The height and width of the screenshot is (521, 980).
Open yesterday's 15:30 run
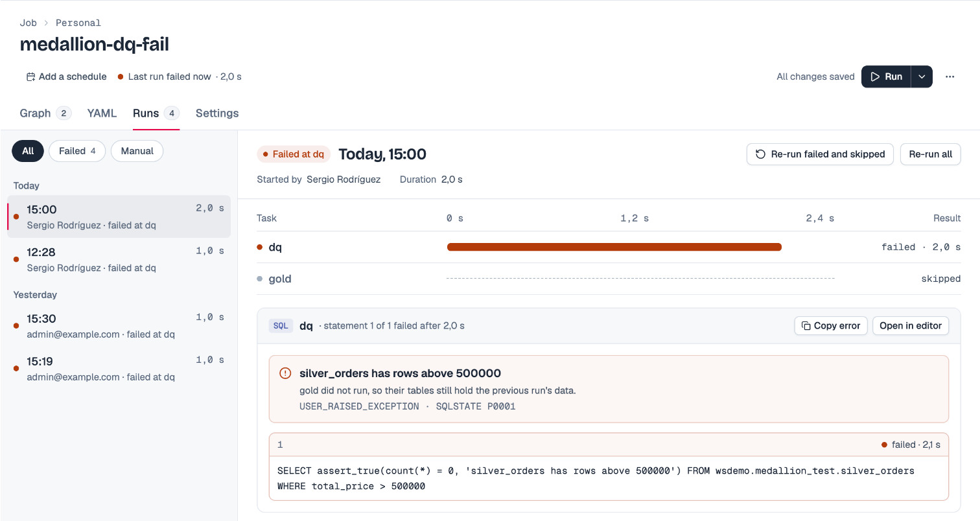119,326
